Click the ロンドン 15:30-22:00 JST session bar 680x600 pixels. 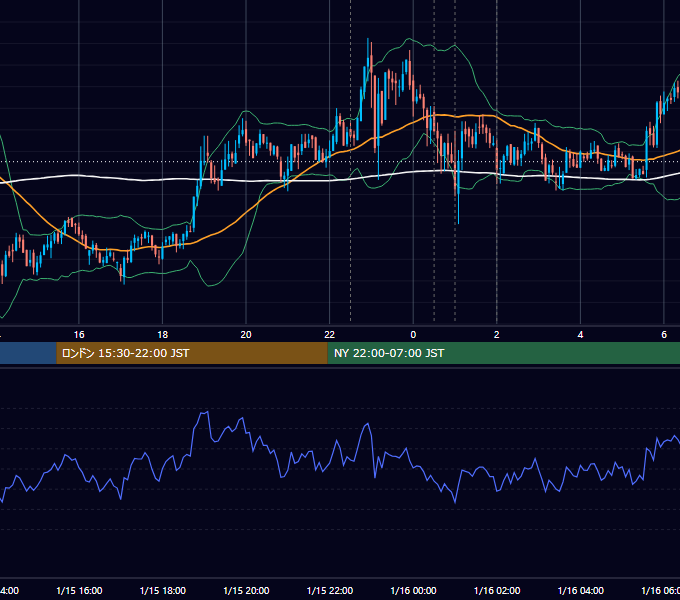[192, 353]
